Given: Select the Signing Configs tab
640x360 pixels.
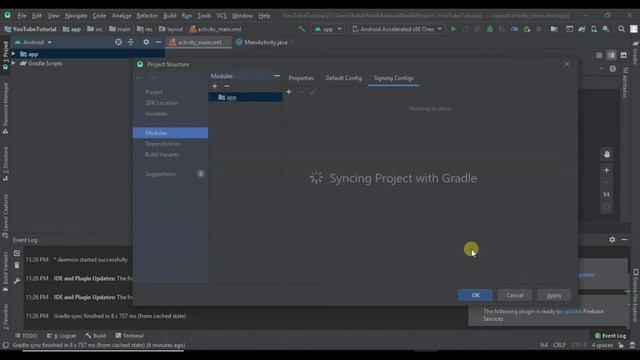Looking at the screenshot, I should 393,78.
